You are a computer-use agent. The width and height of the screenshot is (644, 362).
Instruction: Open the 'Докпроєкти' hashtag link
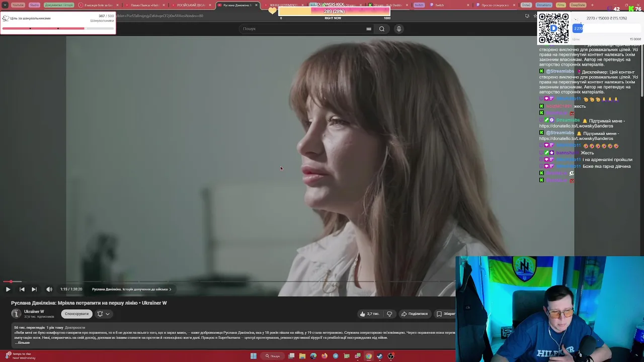[75, 327]
